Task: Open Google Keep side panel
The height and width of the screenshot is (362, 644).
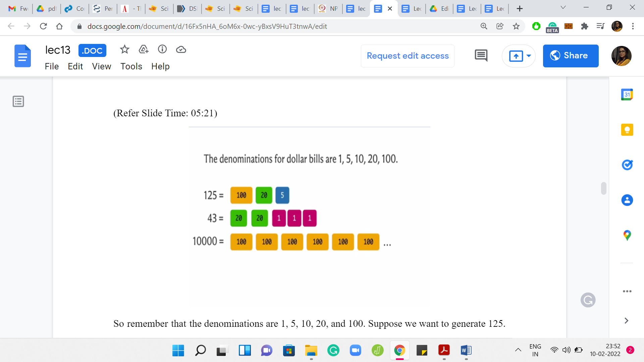Action: [627, 130]
